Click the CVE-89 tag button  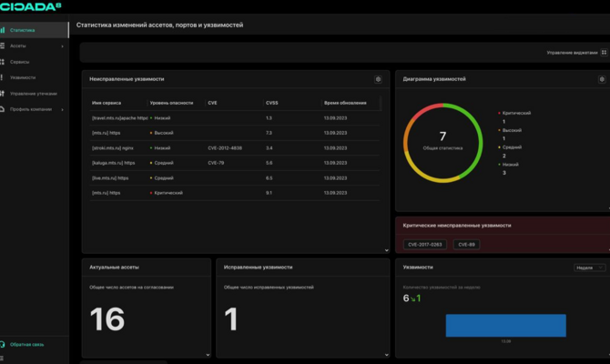[x=466, y=245]
